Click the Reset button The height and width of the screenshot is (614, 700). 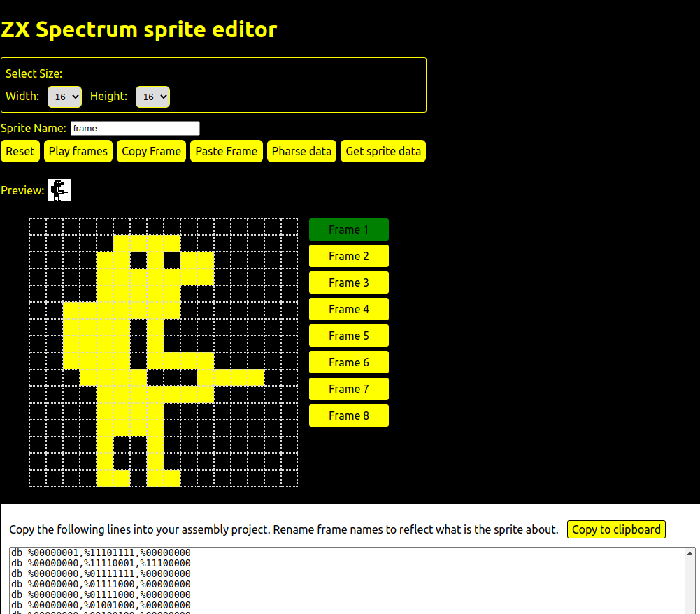tap(20, 151)
